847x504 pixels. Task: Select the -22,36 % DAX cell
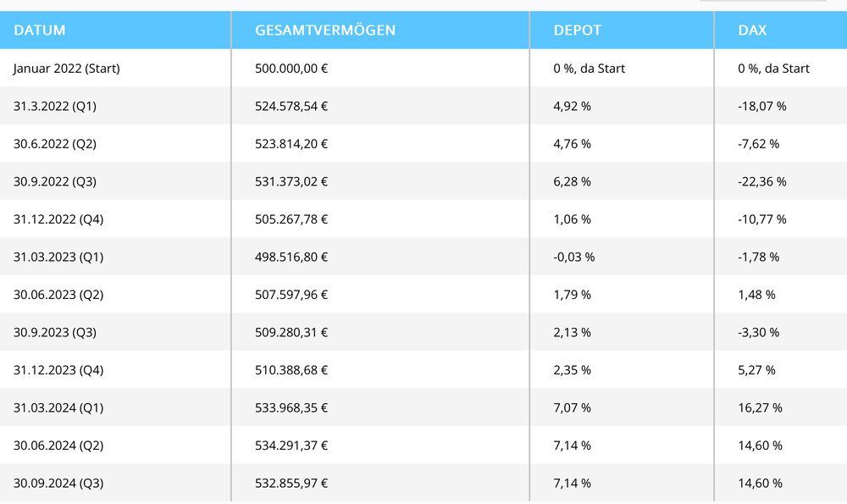(x=761, y=181)
